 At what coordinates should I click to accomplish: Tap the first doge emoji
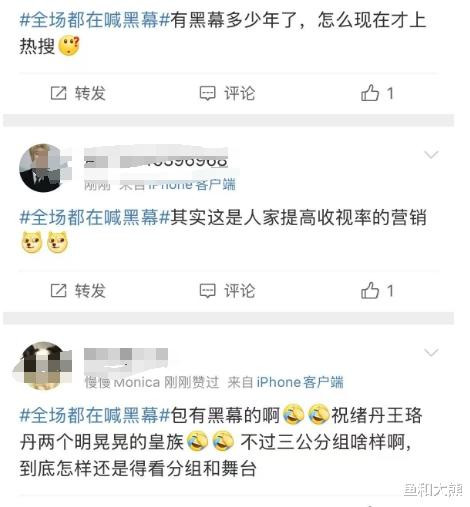(32, 242)
